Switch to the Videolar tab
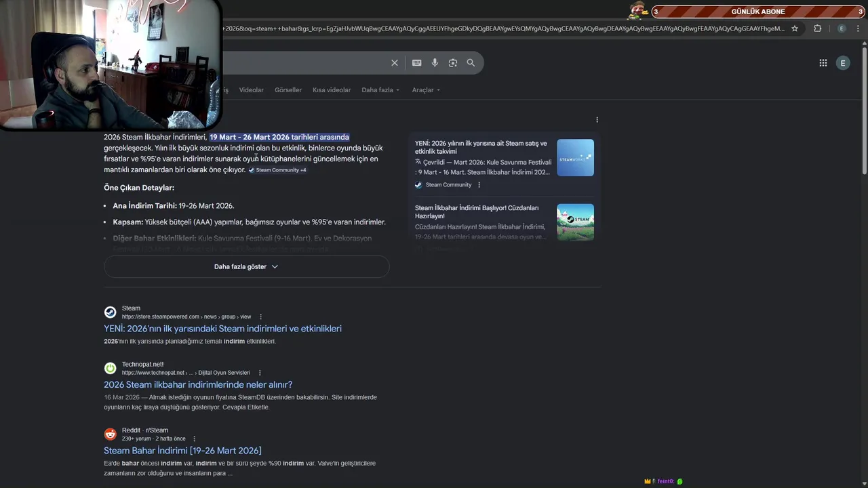Image resolution: width=868 pixels, height=488 pixels. [x=251, y=90]
